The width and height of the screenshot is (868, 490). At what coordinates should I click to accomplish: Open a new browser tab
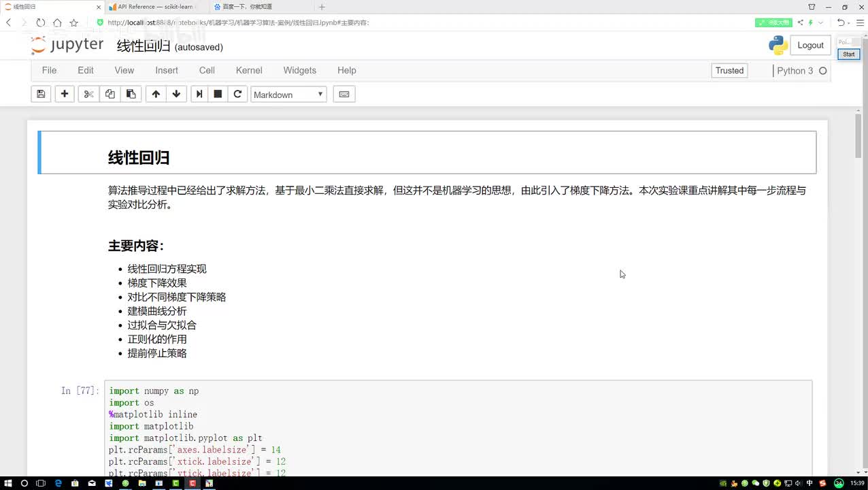pos(322,7)
